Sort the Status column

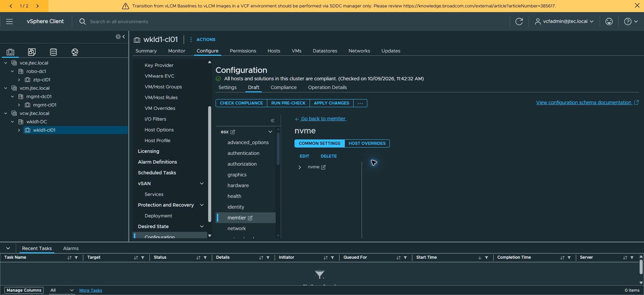coord(198,258)
